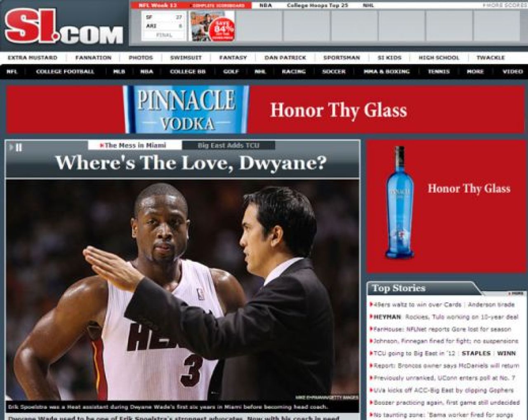
Task: Open the Video section
Action: [x=513, y=72]
